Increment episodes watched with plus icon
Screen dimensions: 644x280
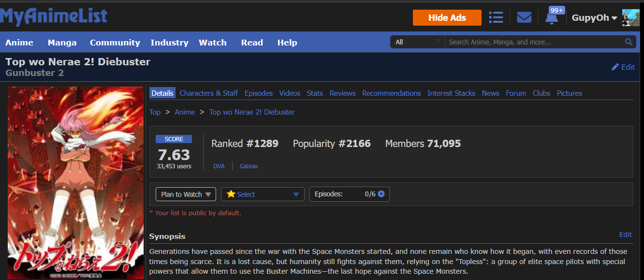pos(381,194)
